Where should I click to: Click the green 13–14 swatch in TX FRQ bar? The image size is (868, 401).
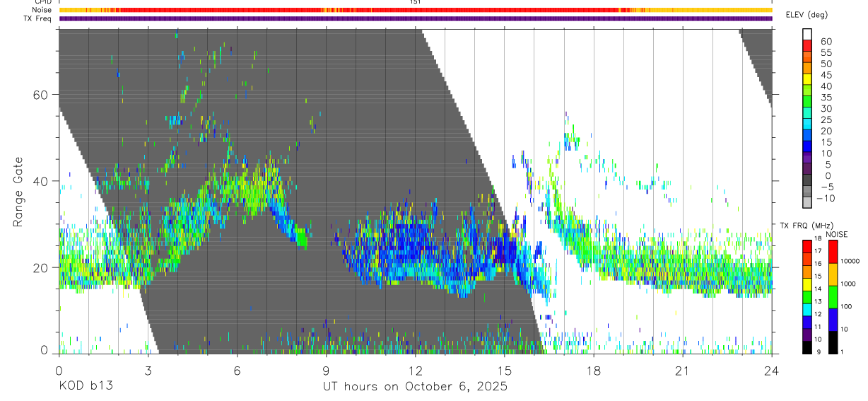807,297
